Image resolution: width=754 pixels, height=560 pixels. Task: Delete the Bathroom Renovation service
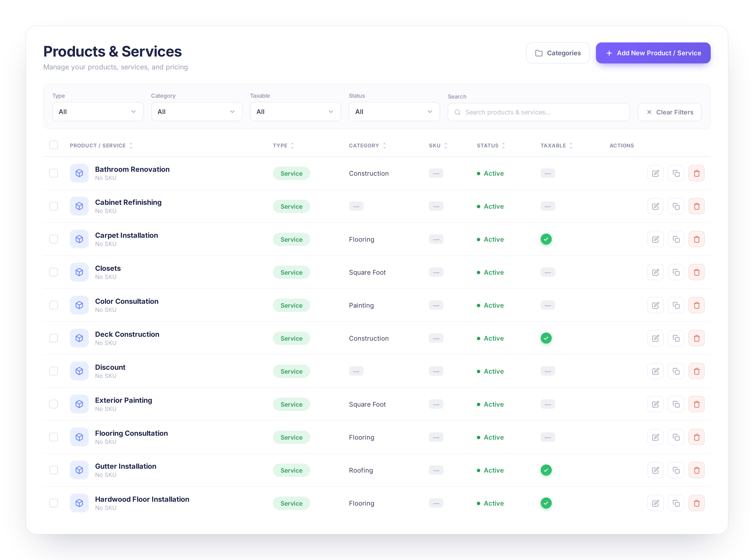pyautogui.click(x=696, y=173)
